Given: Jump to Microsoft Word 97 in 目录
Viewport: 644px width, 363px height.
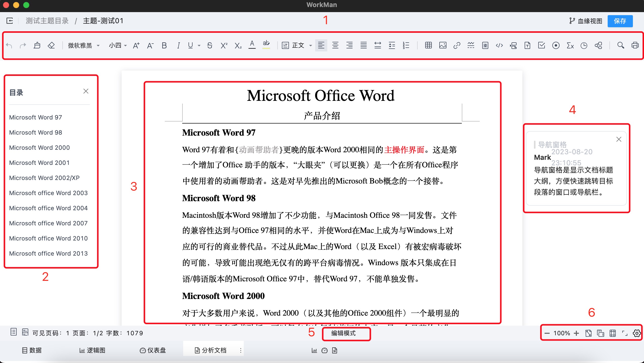Looking at the screenshot, I should pos(36,117).
